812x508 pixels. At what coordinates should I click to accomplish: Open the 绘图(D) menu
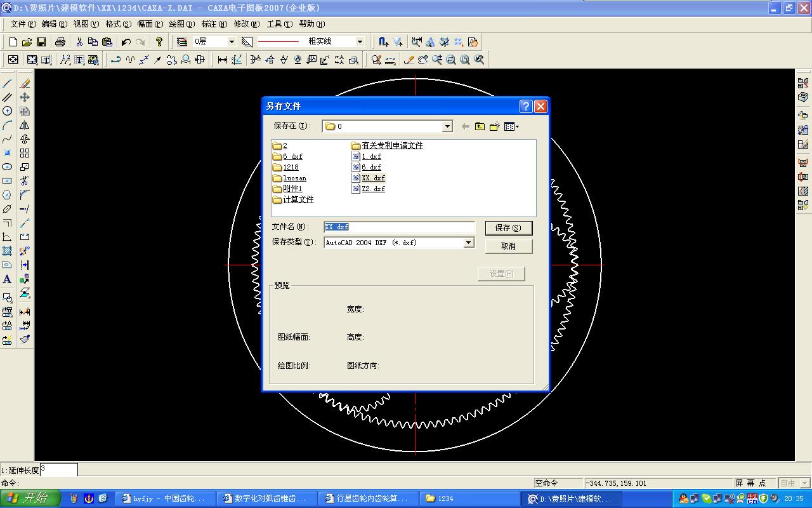(181, 24)
